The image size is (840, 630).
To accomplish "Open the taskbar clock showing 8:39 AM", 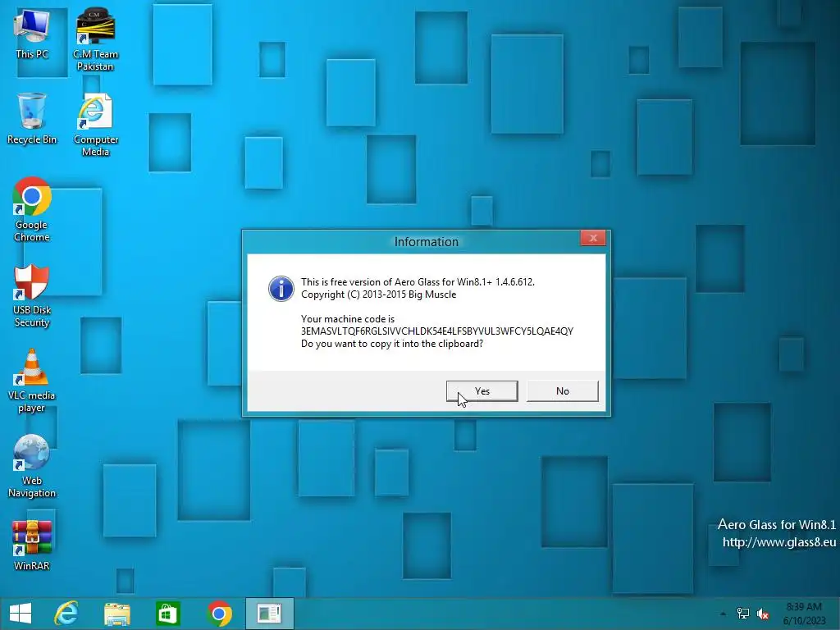I will coord(804,614).
